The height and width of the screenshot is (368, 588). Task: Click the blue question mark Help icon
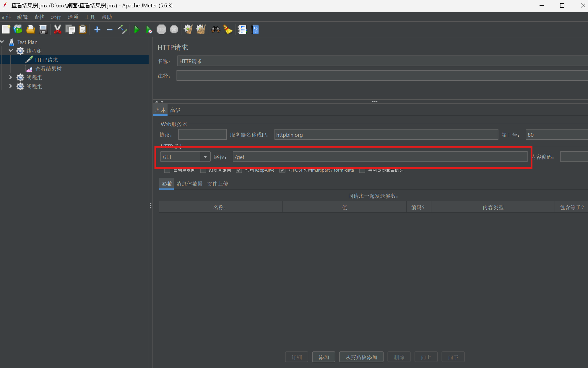pyautogui.click(x=255, y=30)
